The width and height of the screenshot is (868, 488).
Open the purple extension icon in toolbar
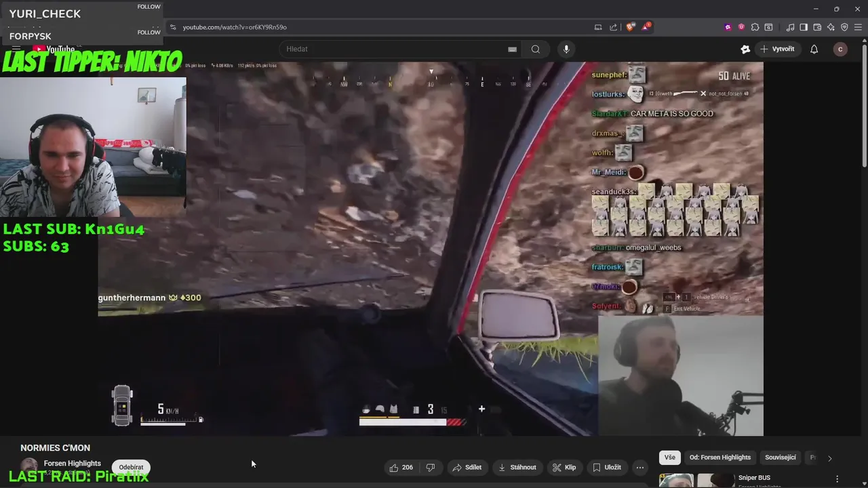[x=728, y=27]
